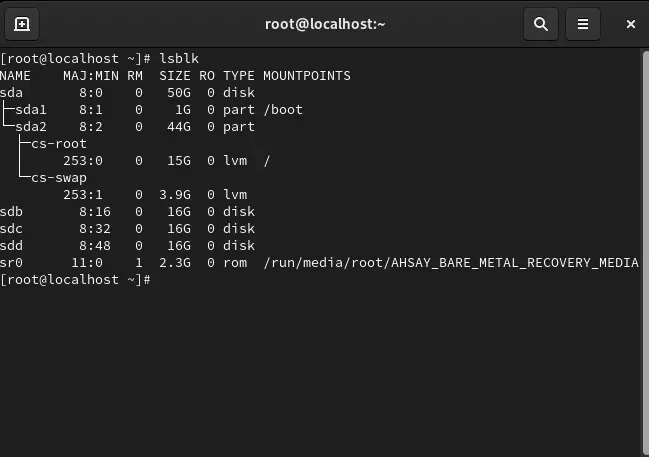Click the sdd disk entry
This screenshot has width=649, height=457.
click(12, 246)
